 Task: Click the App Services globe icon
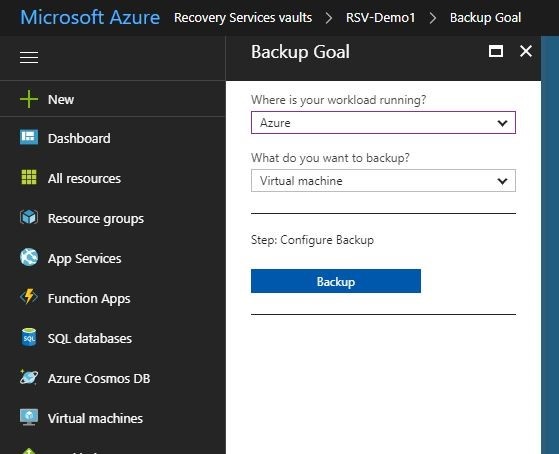[29, 257]
